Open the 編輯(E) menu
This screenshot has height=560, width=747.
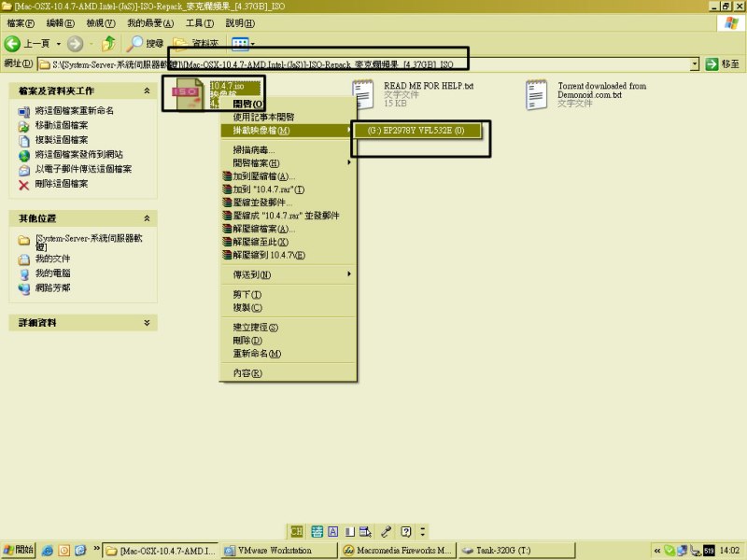click(60, 22)
